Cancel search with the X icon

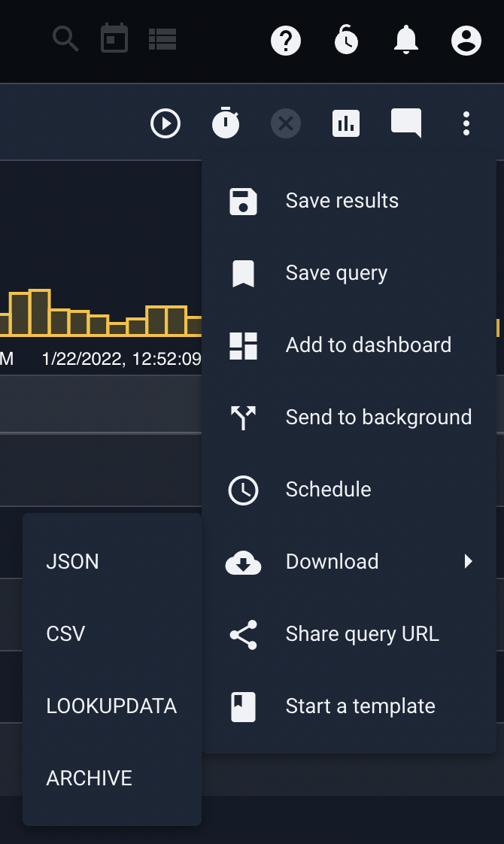[285, 124]
